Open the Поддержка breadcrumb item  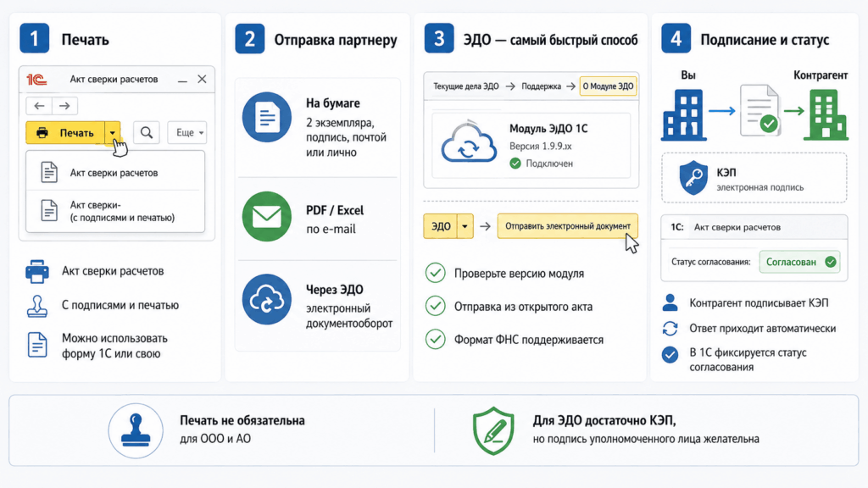click(541, 86)
